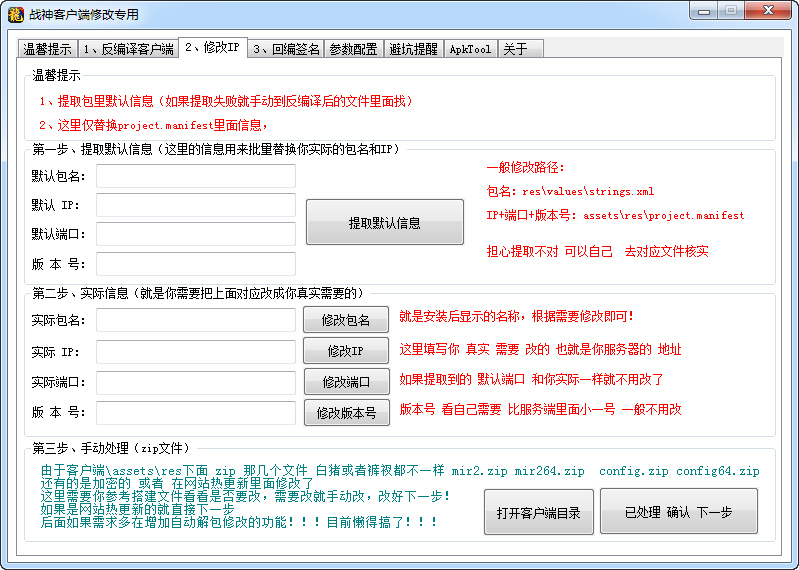Open client folder via 打开客户端目录

[538, 512]
